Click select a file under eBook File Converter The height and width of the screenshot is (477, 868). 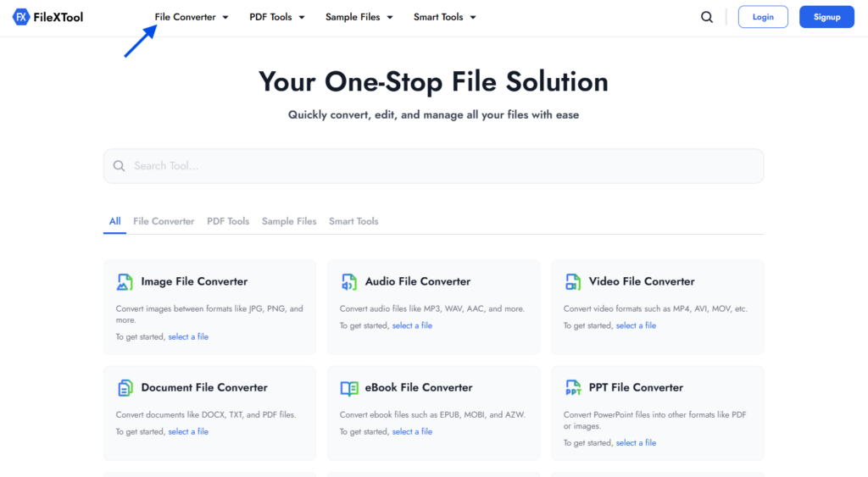click(x=412, y=431)
